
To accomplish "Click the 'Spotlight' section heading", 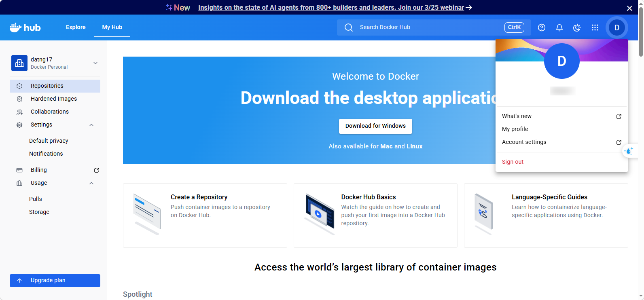I will point(138,294).
